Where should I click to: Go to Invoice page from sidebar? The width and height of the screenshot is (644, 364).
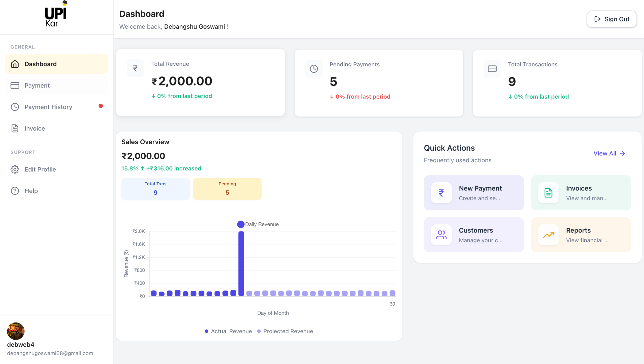click(x=34, y=129)
